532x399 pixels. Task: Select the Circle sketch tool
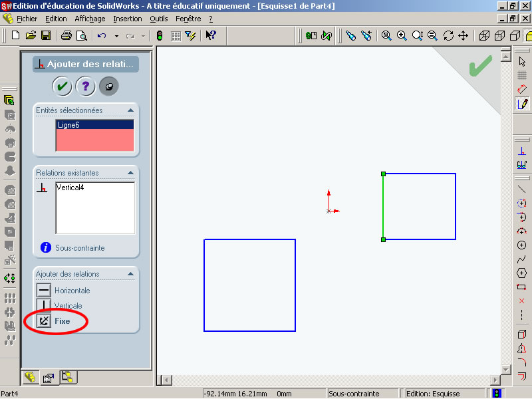522,245
